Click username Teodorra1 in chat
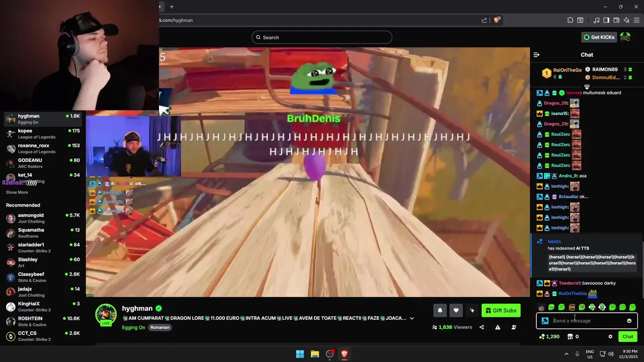The image size is (644, 362). click(x=570, y=283)
